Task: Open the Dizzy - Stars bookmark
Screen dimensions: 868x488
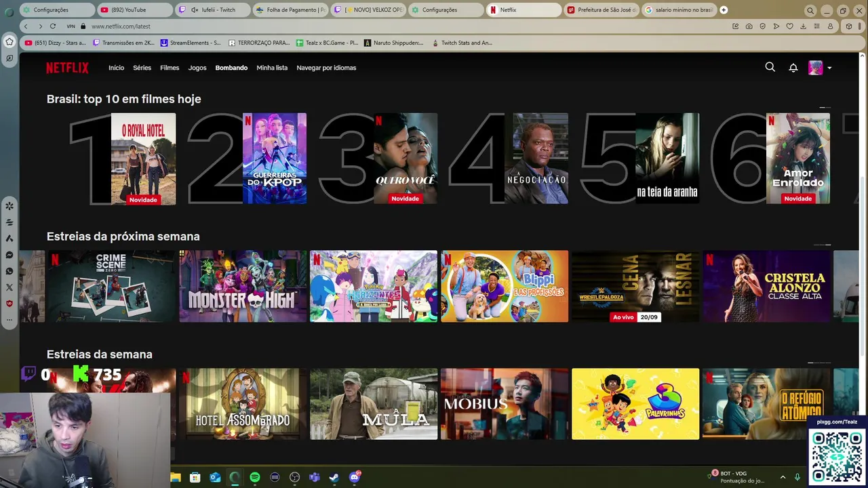Action: point(56,43)
